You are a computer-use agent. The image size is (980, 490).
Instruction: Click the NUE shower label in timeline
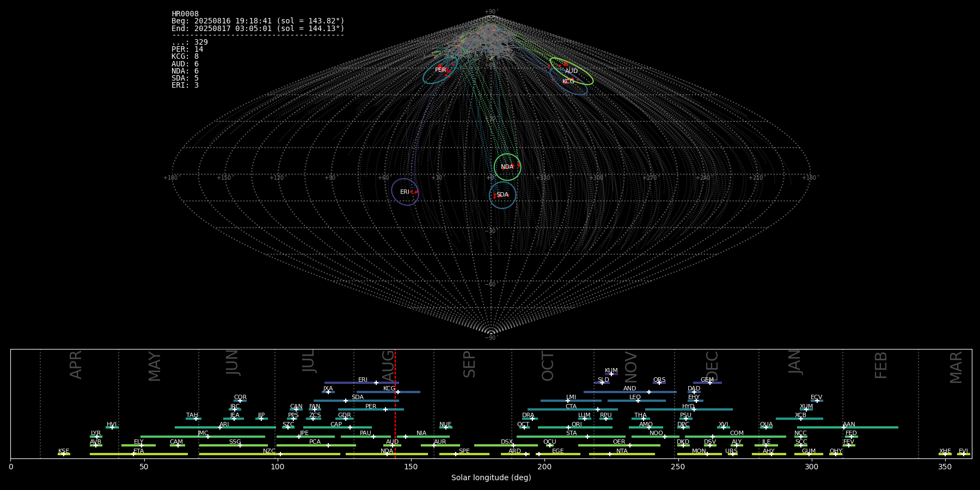pos(445,425)
